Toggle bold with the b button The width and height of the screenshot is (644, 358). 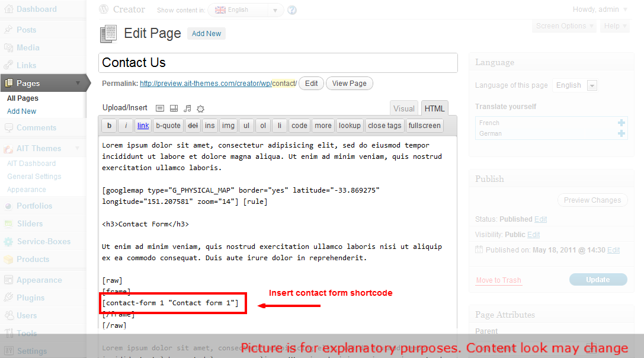(109, 126)
